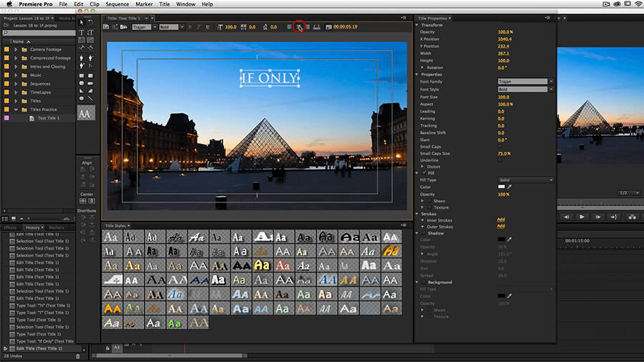Viewport: 644px width, 362px height.
Task: Select the arrow Selection tool in title tools
Action: pyautogui.click(x=81, y=22)
